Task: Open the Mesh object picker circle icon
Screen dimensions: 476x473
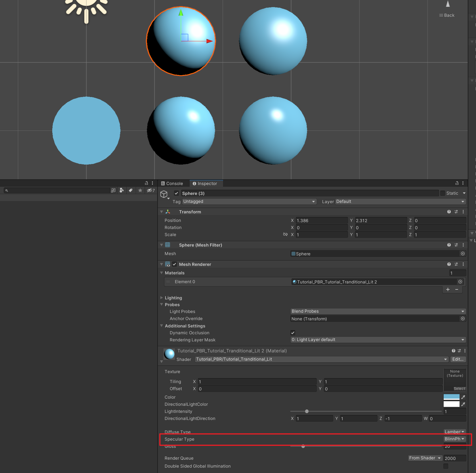Action: pos(463,253)
